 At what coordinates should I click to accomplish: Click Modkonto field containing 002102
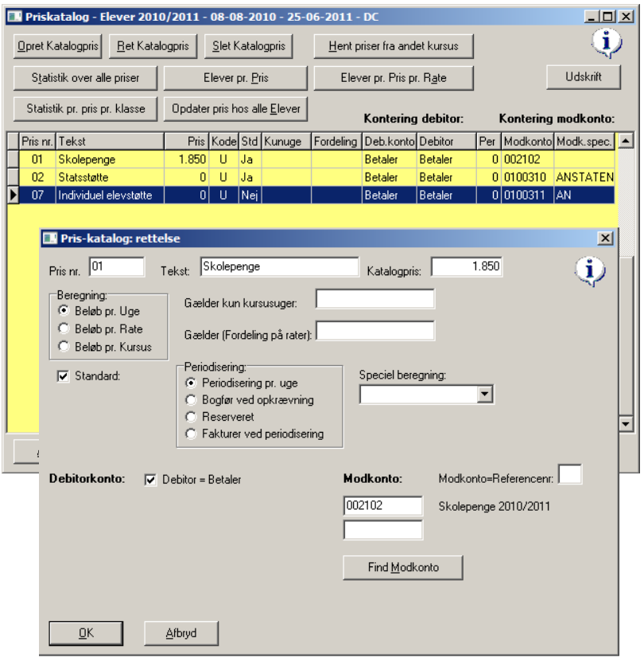pyautogui.click(x=383, y=506)
